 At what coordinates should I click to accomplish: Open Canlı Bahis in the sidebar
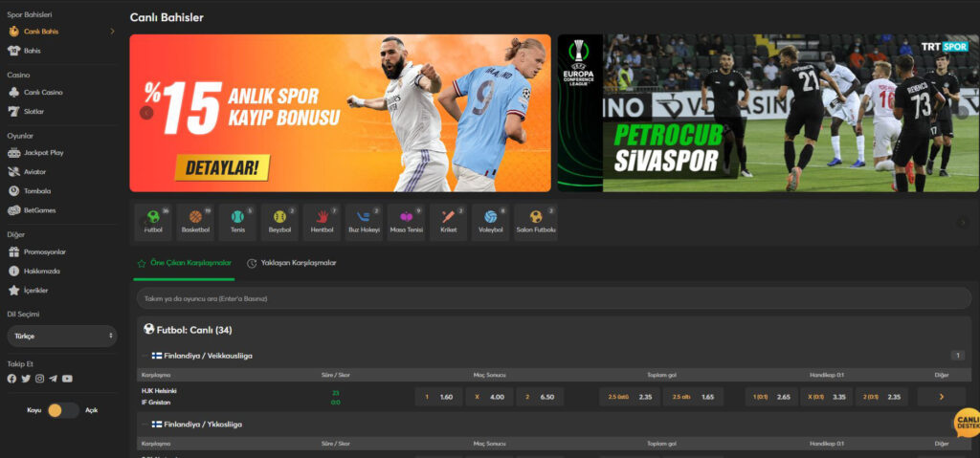41,32
